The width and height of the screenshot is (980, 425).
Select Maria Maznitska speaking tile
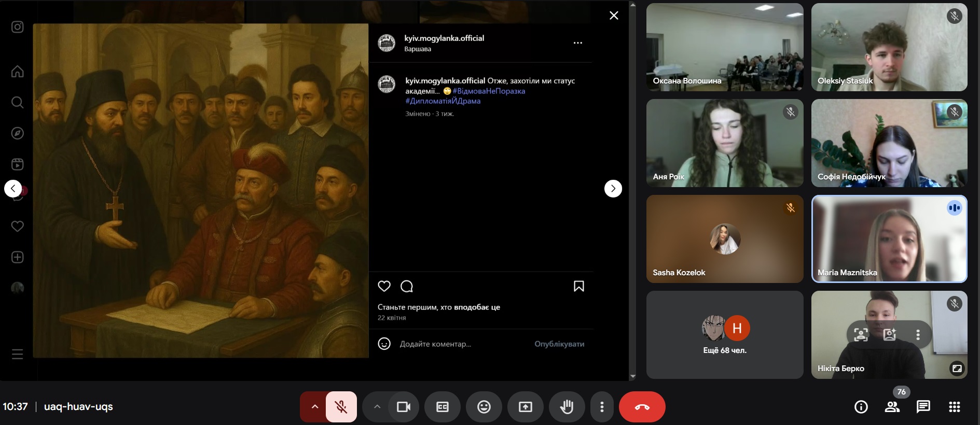889,239
